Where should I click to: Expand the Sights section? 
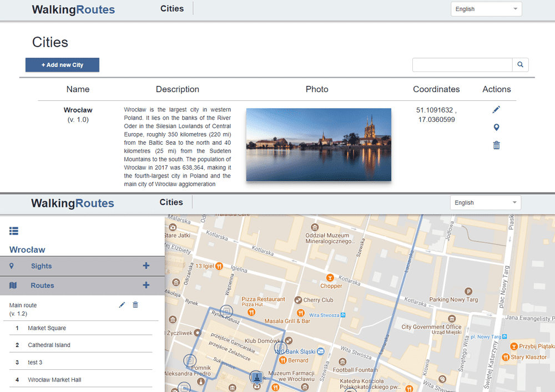coord(83,266)
